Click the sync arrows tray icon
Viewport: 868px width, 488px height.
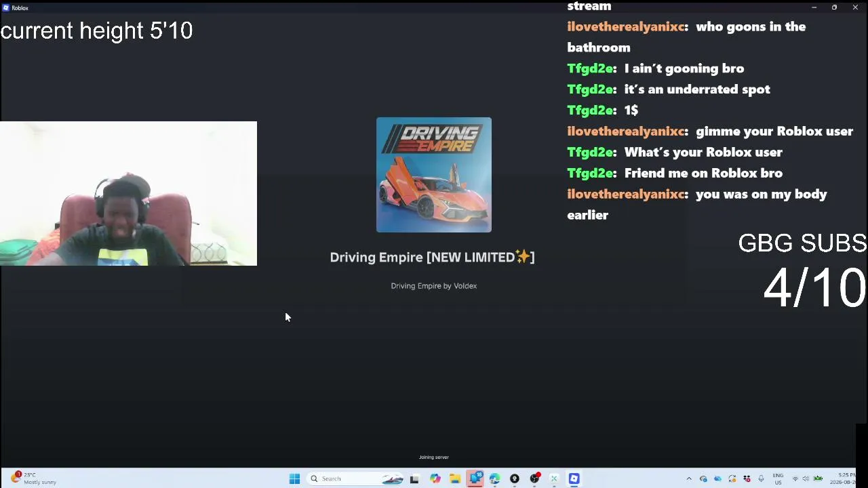coord(732,479)
